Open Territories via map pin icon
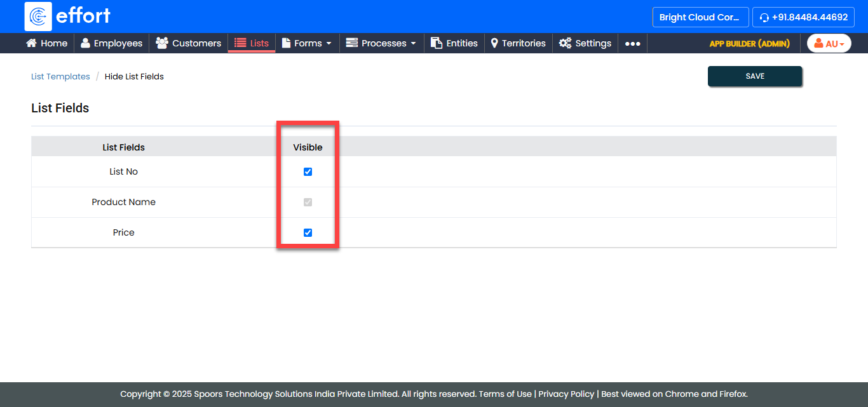868x407 pixels. 494,43
